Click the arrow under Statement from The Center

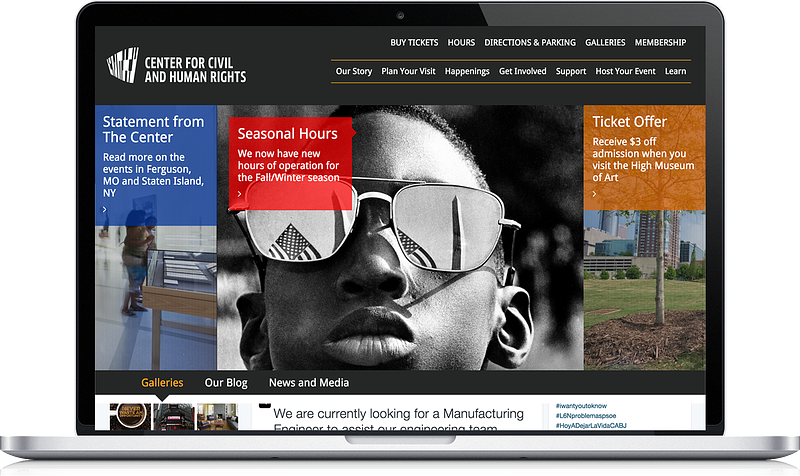coord(105,209)
